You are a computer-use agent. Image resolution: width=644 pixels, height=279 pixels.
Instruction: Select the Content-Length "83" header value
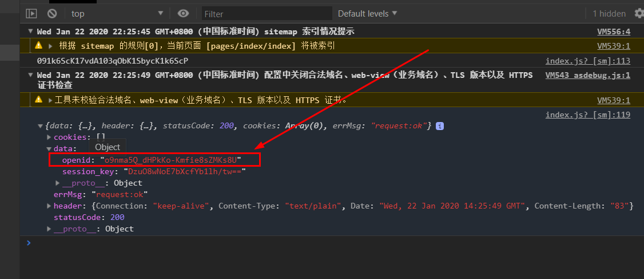620,206
